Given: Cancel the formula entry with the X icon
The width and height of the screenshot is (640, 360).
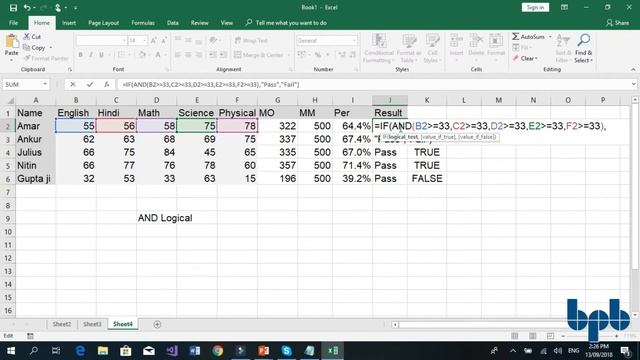Looking at the screenshot, I should [x=73, y=84].
